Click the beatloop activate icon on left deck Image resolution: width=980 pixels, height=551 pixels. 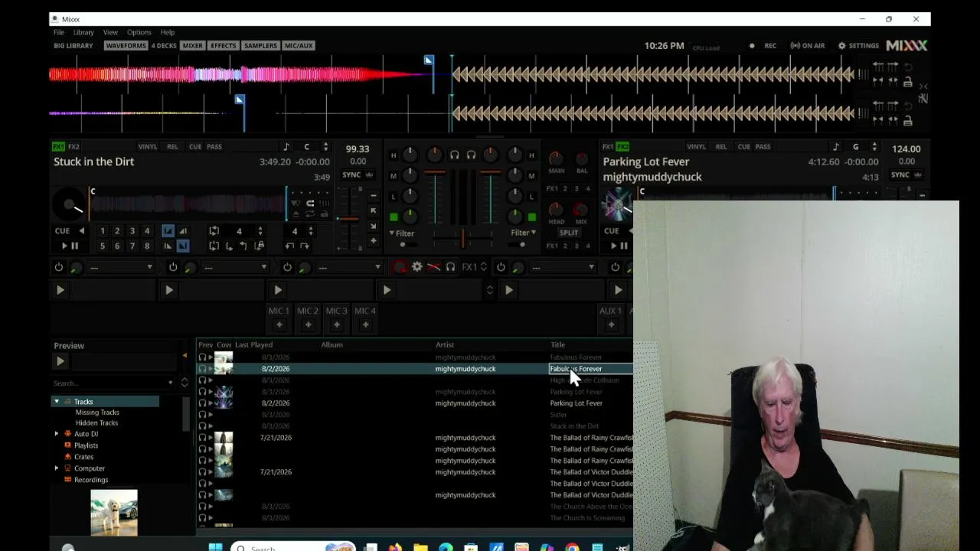point(214,231)
